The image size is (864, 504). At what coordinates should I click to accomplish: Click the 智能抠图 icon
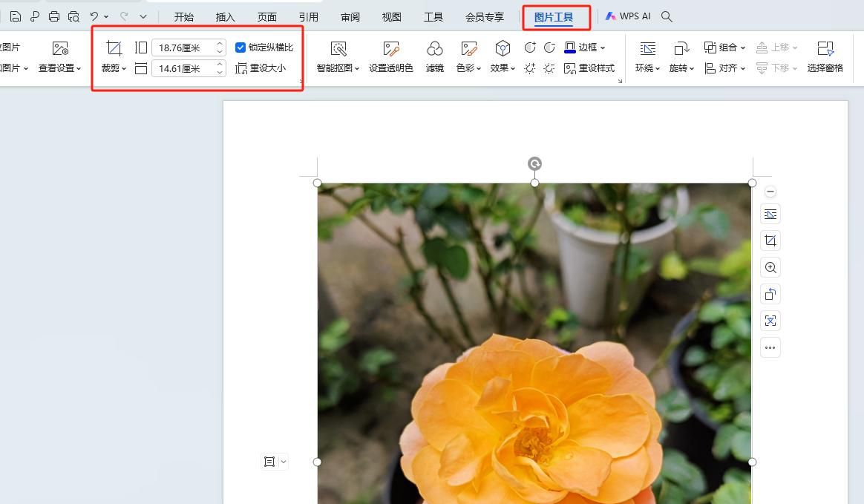point(338,48)
